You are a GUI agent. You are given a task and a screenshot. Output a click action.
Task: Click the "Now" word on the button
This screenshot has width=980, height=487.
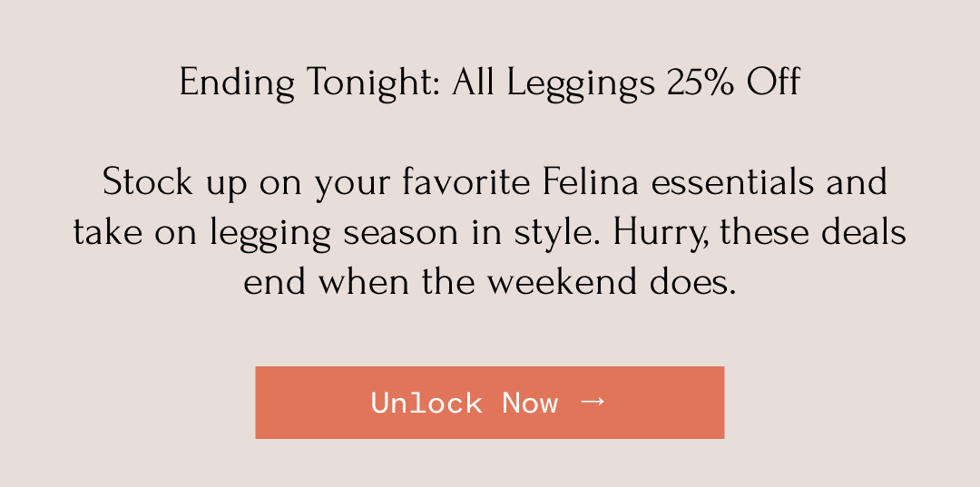point(530,403)
